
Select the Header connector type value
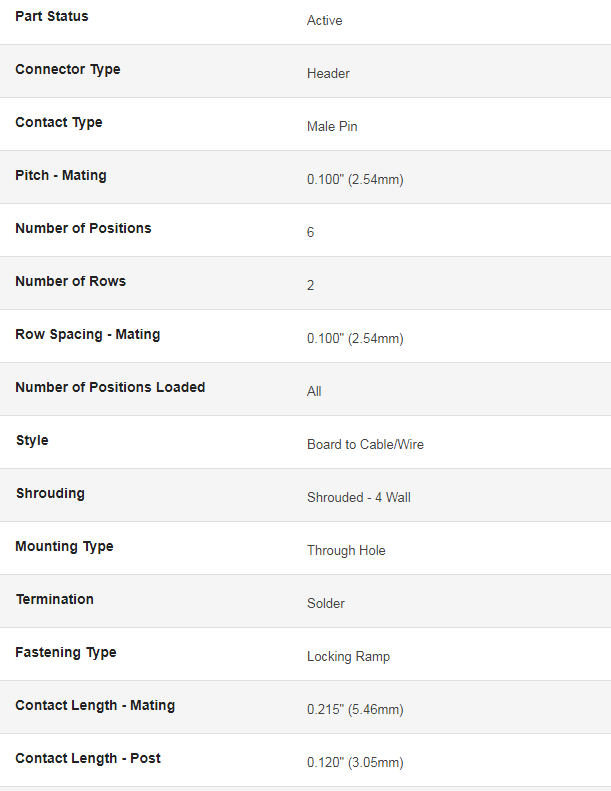328,74
